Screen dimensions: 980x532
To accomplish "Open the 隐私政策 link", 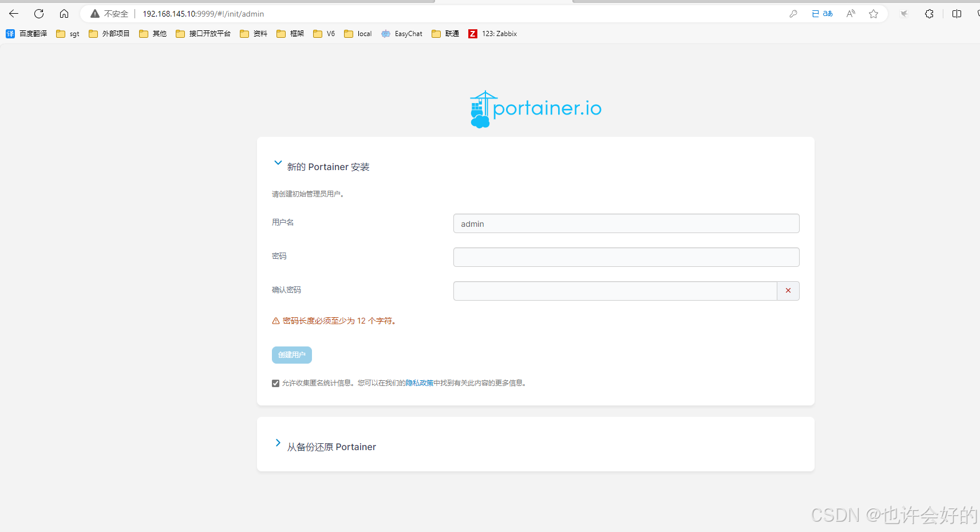I will click(x=420, y=383).
